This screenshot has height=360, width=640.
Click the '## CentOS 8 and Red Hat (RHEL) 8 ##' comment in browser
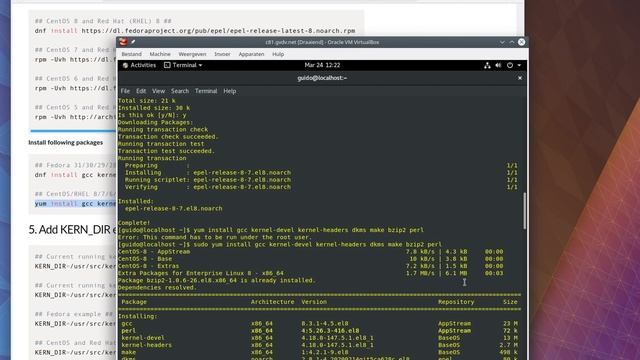point(103,21)
